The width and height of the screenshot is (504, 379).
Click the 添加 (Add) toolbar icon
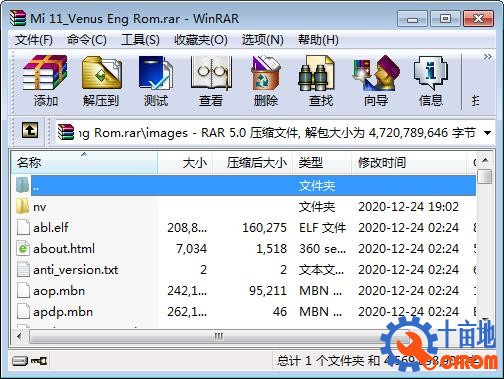45,73
